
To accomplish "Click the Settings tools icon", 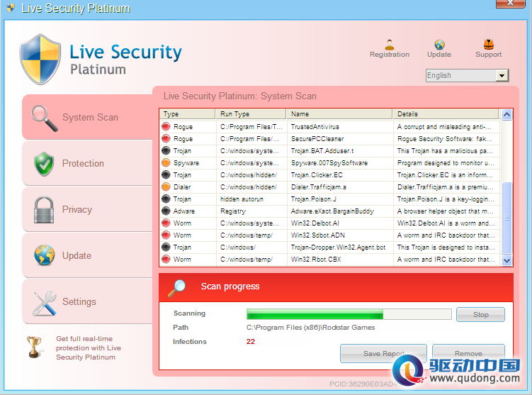I will 45,303.
